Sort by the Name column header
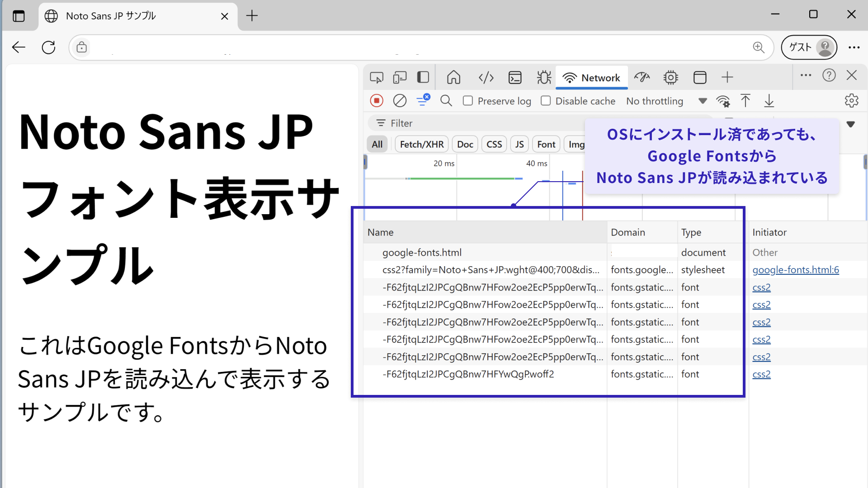Image resolution: width=868 pixels, height=488 pixels. (485, 232)
